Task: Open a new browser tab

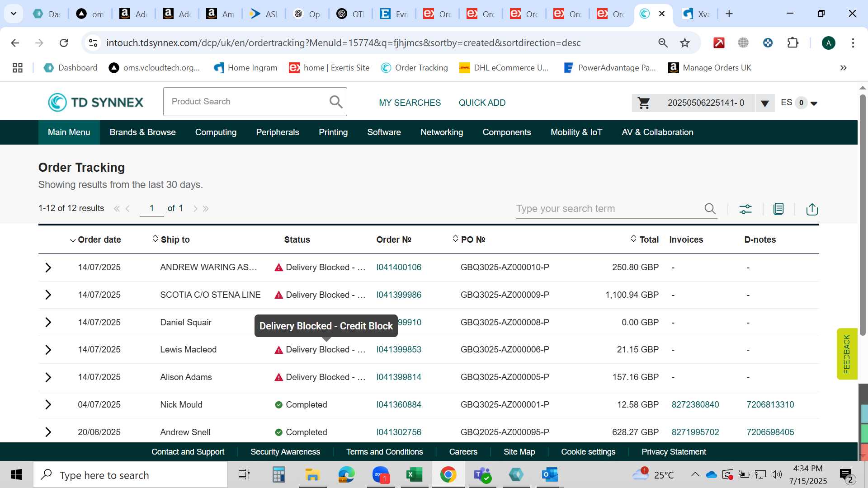Action: (729, 14)
